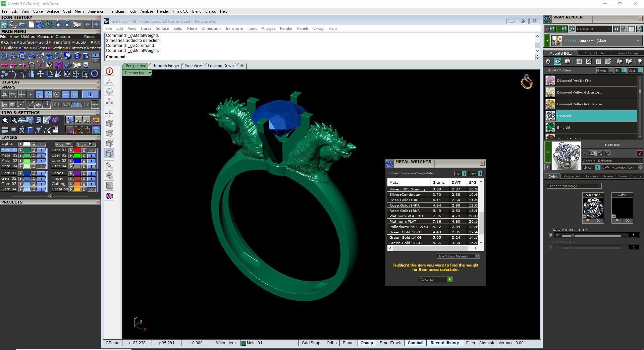Expand the Metal 01 layer arrow

click(x=20, y=150)
